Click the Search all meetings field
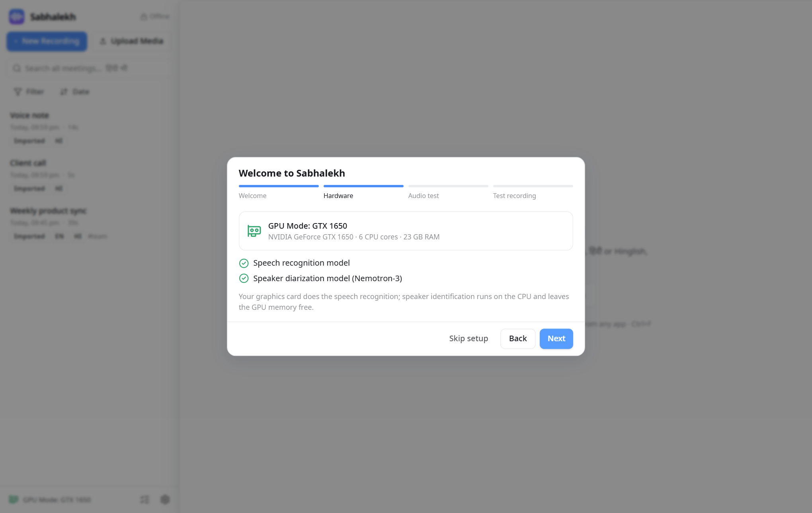The width and height of the screenshot is (812, 513). point(89,68)
